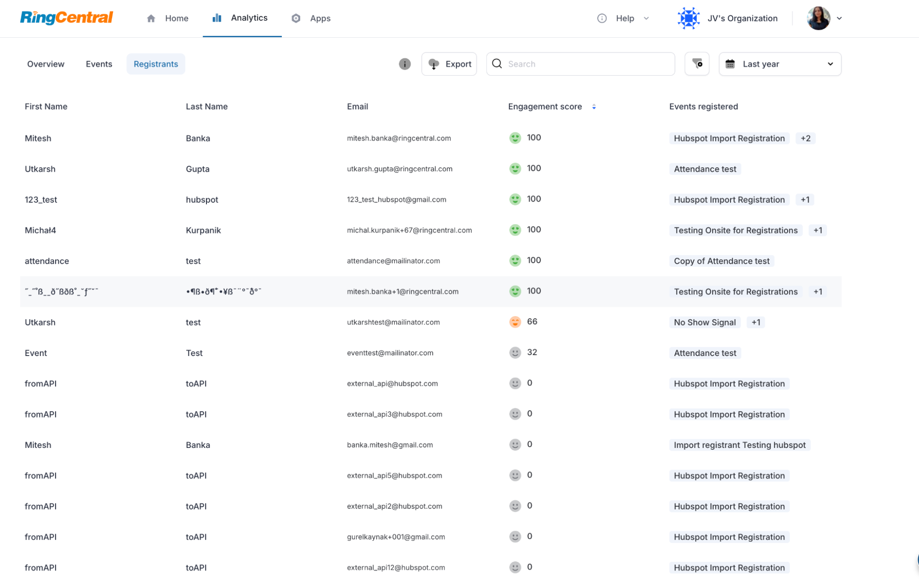Click the +2 events badge for Mitesh
919x588 pixels.
(x=805, y=138)
